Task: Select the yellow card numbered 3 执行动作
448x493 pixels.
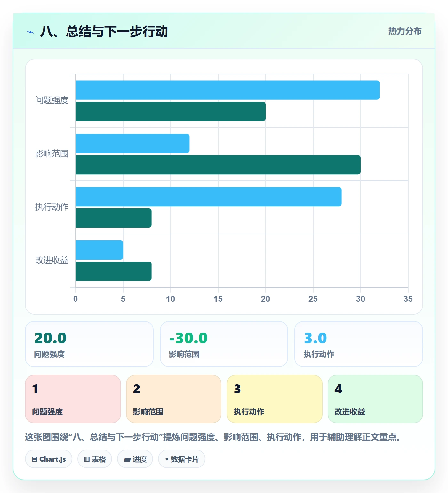Action: point(275,399)
